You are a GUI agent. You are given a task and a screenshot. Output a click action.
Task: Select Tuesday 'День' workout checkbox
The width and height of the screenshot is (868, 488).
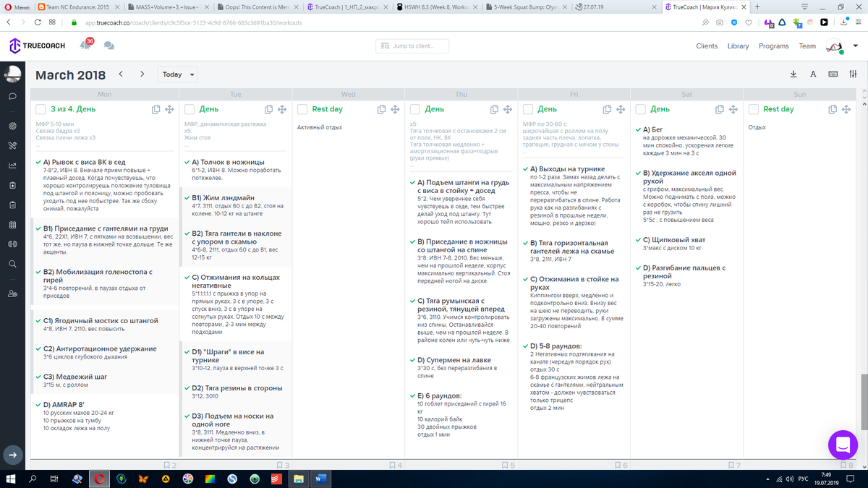[x=190, y=109]
